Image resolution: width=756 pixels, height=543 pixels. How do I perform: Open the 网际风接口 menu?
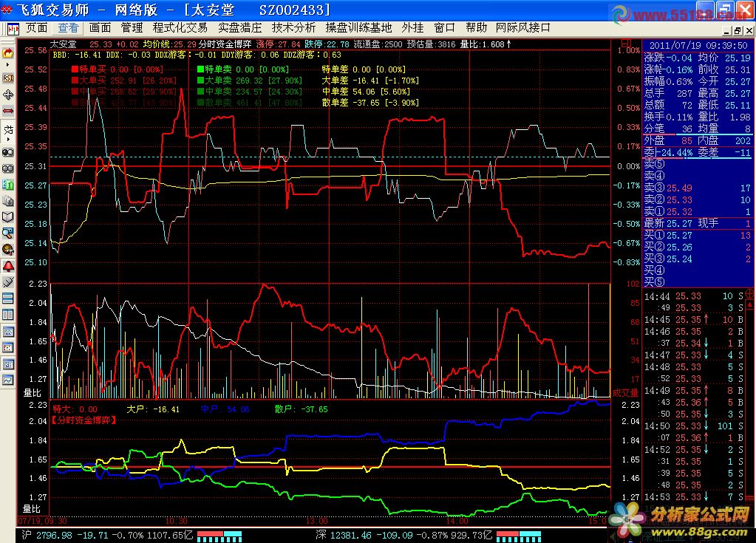[523, 28]
